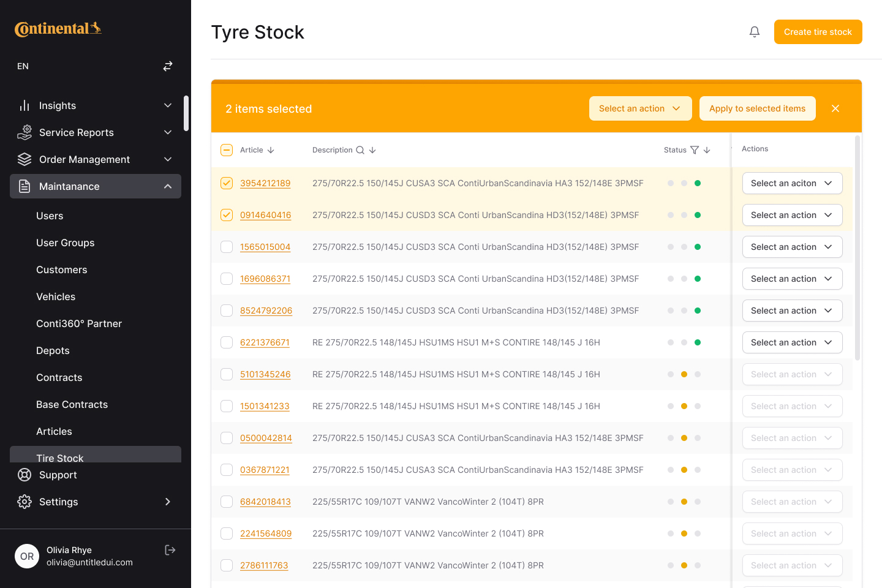Check the row 6221376671 checkbox
The height and width of the screenshot is (588, 882).
pyautogui.click(x=227, y=342)
